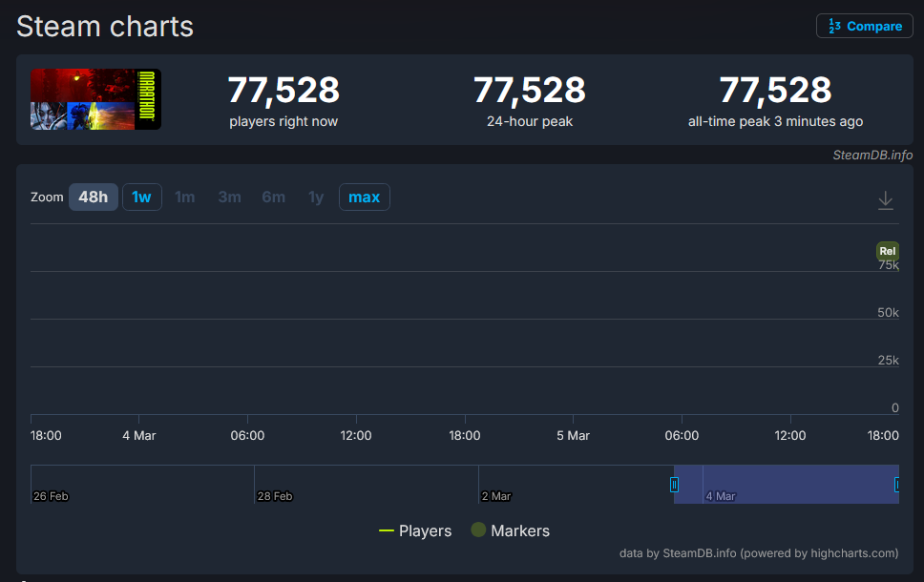The image size is (924, 582).
Task: Show the max zoom range
Action: (x=365, y=197)
